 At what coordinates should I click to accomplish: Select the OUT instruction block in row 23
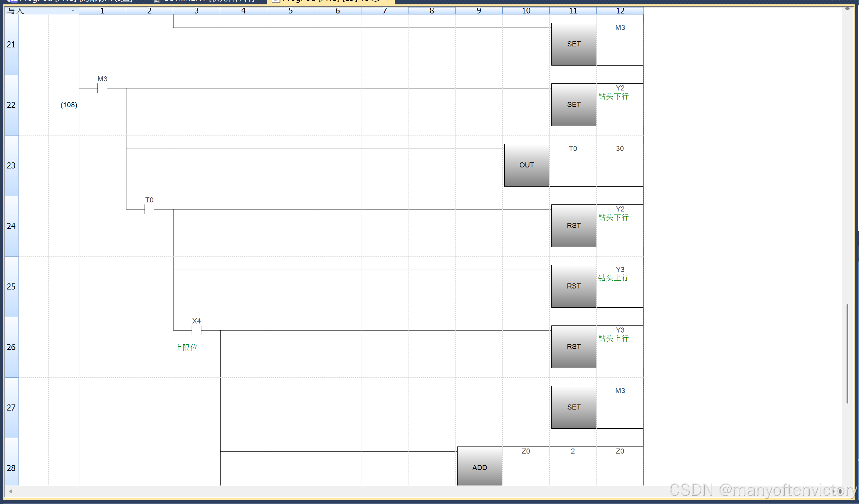526,165
